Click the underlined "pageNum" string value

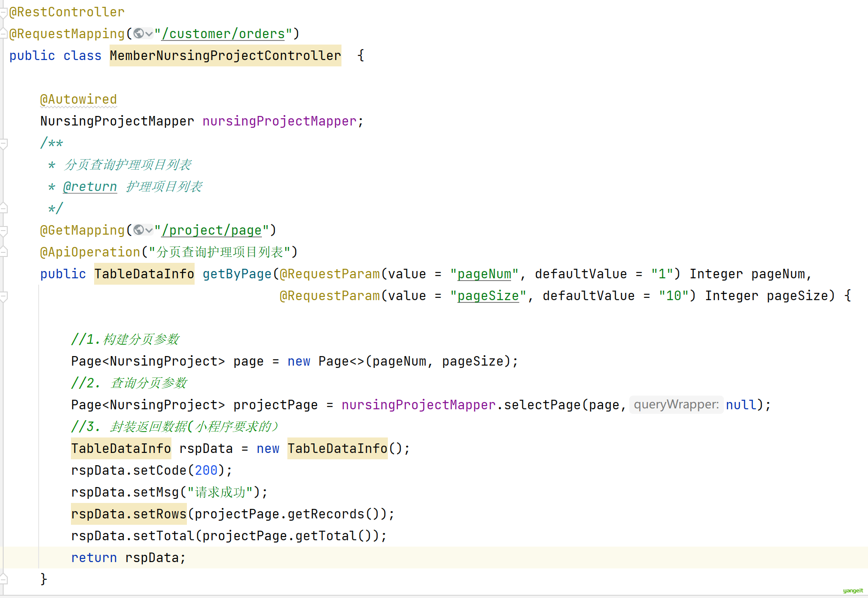coord(484,274)
